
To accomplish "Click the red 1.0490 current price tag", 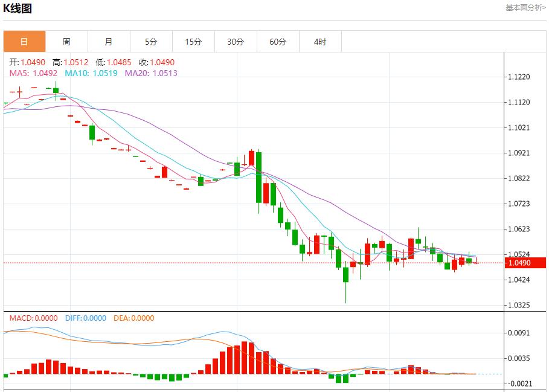I will click(525, 263).
